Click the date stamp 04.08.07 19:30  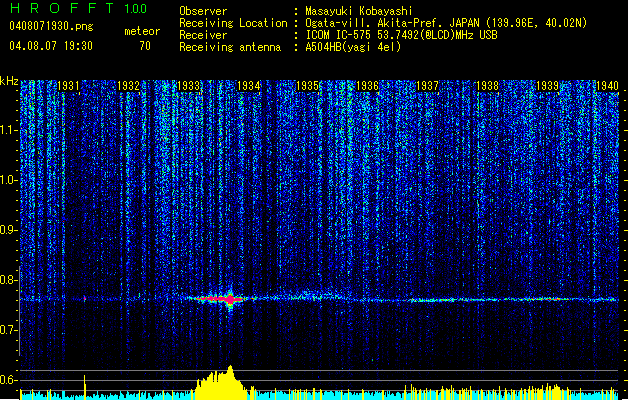point(51,46)
